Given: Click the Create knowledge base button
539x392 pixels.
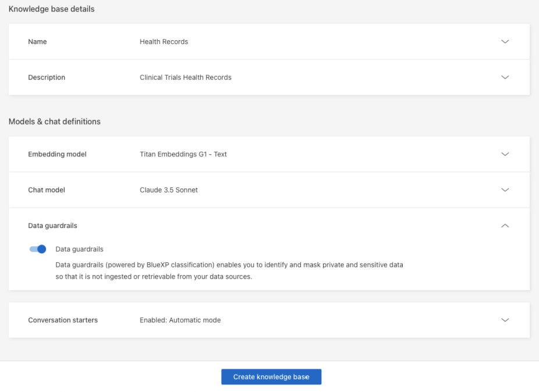Looking at the screenshot, I should pos(271,377).
